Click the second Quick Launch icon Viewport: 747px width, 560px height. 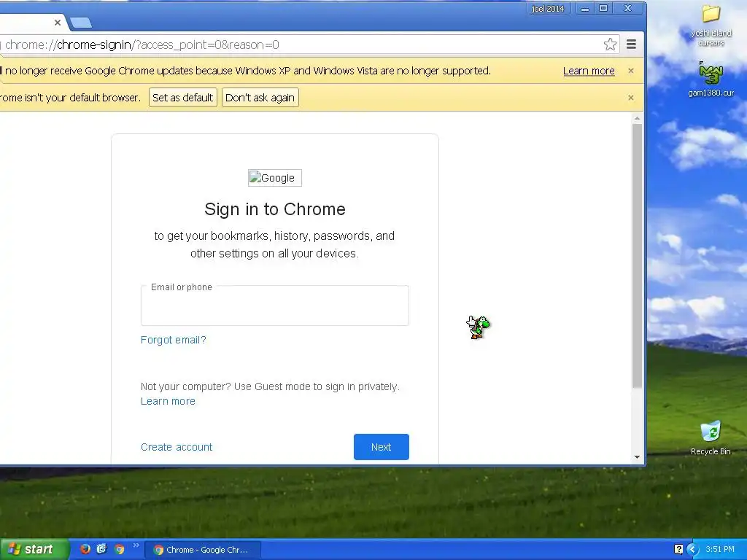pos(102,549)
